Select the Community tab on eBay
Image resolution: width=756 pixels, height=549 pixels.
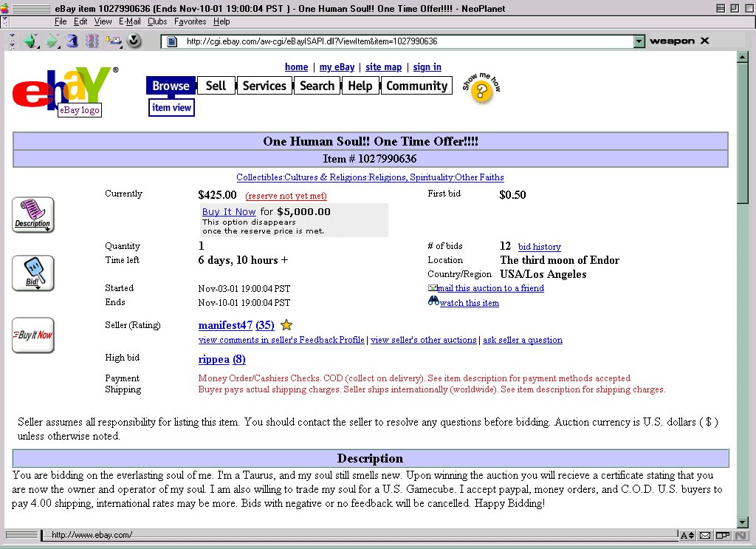[416, 86]
